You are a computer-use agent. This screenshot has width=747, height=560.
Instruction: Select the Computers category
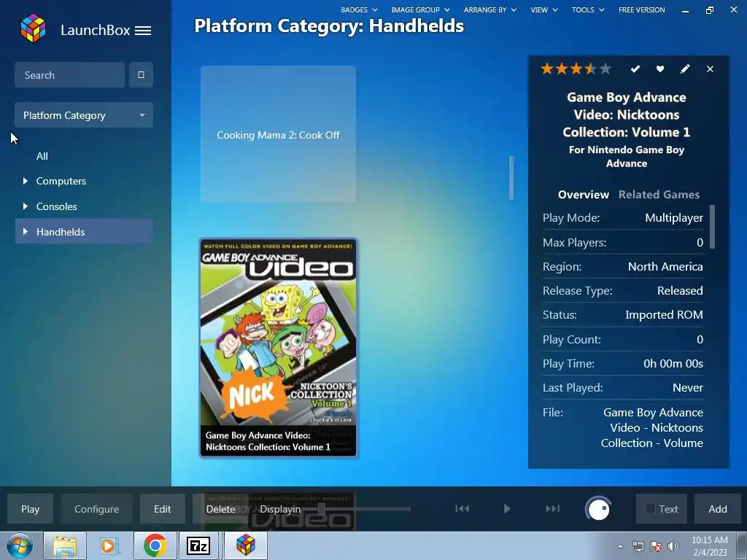pyautogui.click(x=61, y=181)
